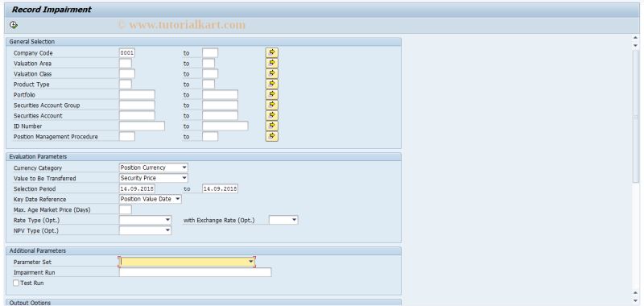Click the Impairment Run label
Screen dimensions: 644x306
tap(34, 273)
